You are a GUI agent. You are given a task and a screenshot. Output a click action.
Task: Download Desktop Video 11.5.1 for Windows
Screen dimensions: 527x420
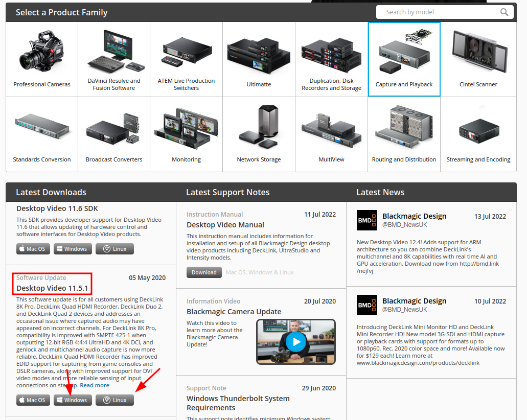pos(73,400)
